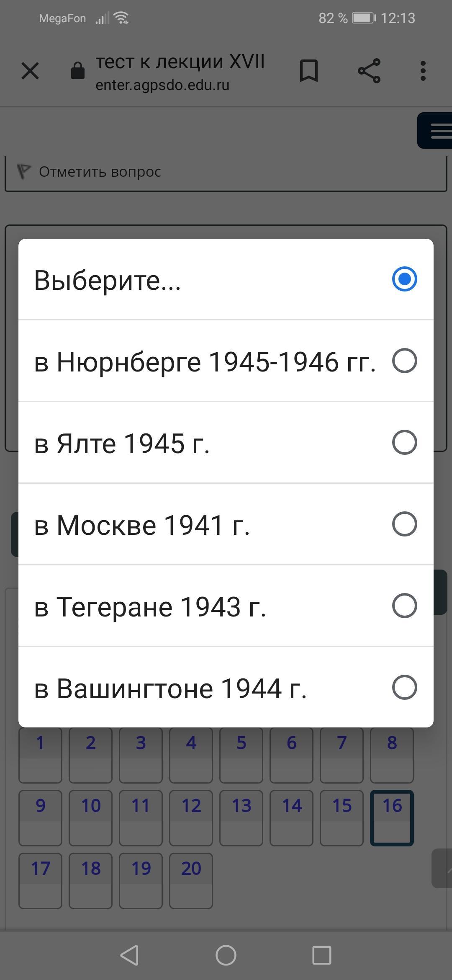
Task: Navigate to question 18
Action: click(91, 880)
